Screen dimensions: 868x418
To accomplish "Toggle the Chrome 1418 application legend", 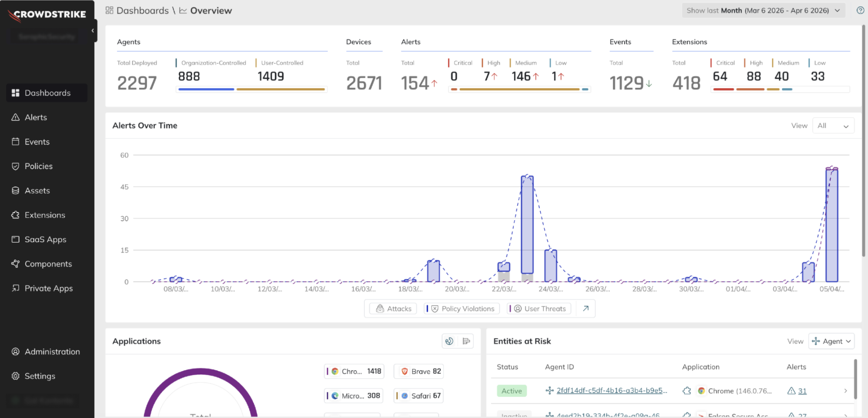I will tap(354, 371).
